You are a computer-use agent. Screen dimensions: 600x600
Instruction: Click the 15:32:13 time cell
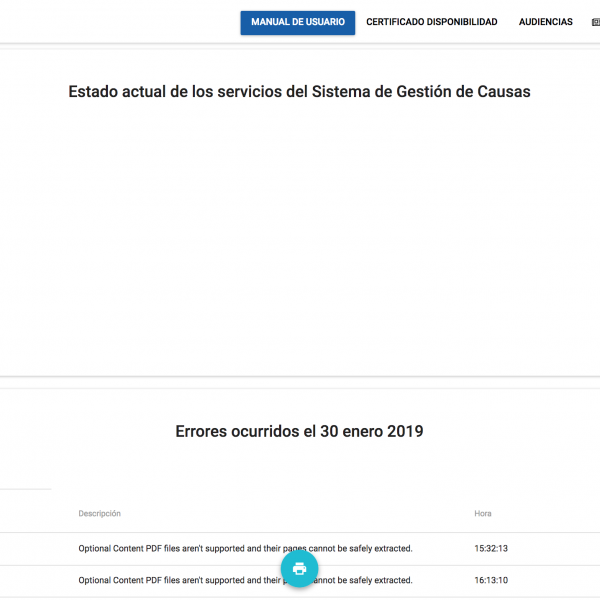point(491,548)
